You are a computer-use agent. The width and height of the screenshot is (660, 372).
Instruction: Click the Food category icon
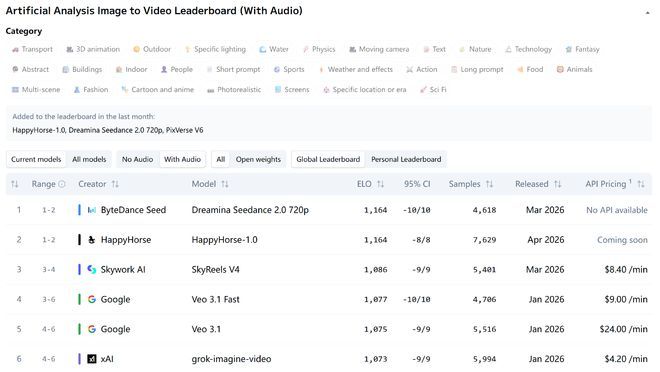coord(520,69)
